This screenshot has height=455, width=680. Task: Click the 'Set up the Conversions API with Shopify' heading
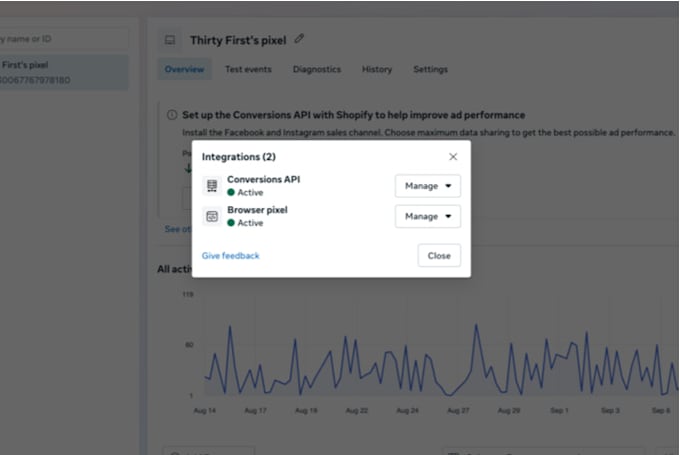(353, 115)
